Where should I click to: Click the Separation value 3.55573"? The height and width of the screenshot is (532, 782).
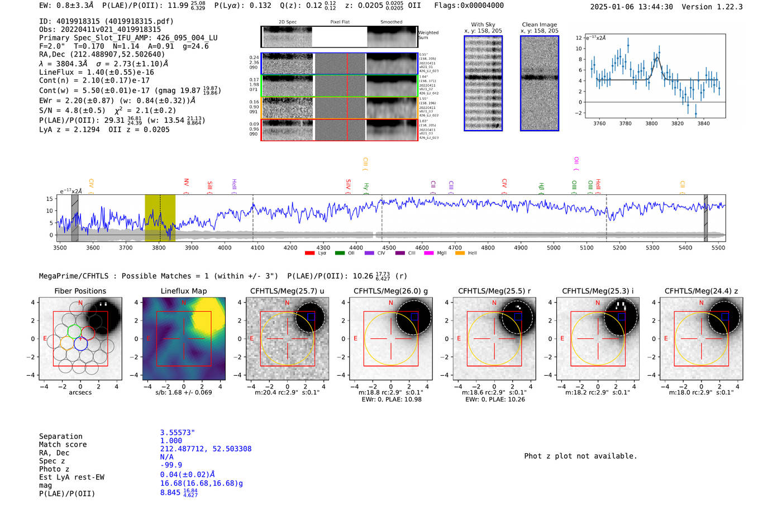[178, 433]
